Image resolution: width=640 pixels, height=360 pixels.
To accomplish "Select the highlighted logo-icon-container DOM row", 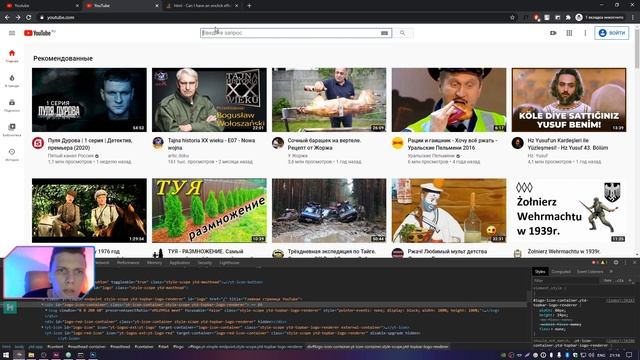I will [x=265, y=304].
